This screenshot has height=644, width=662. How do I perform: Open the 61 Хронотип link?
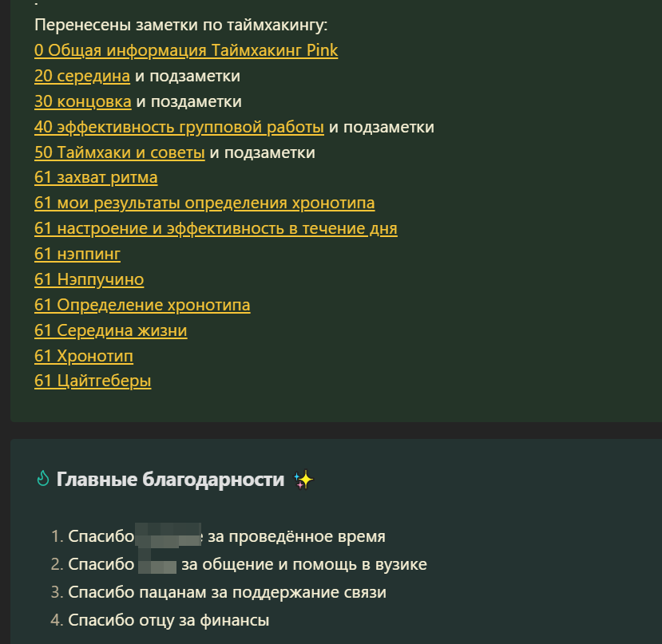point(84,356)
